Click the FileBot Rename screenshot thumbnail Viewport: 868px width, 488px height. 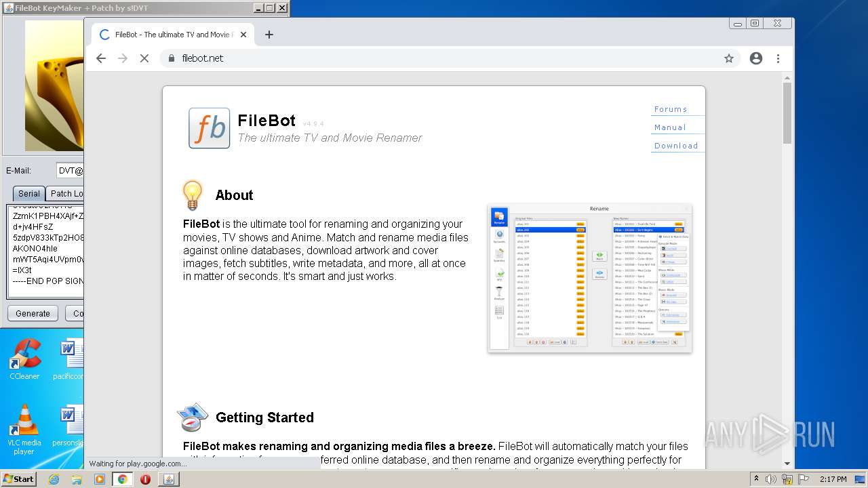coord(590,277)
